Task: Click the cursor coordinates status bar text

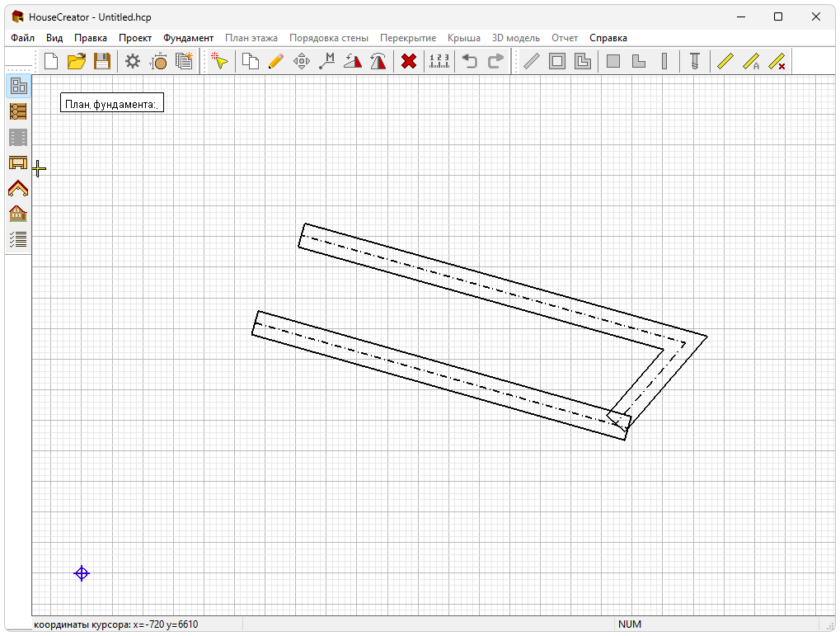Action: coord(115,624)
